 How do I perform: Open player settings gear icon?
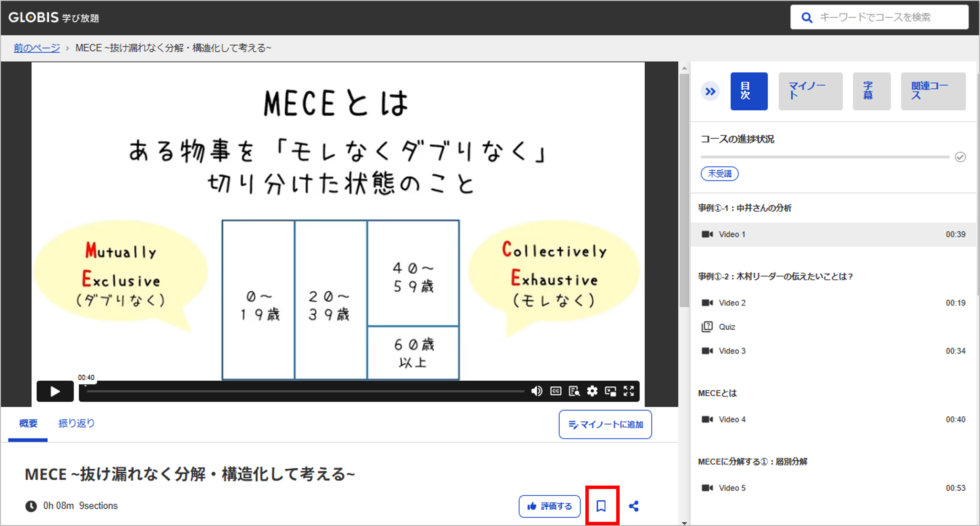click(x=592, y=391)
